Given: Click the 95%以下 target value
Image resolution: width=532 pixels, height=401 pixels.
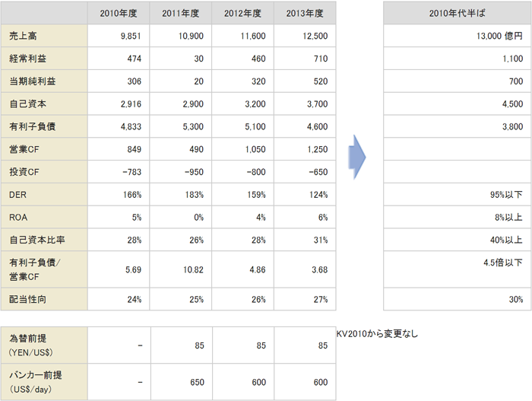Looking at the screenshot, I should (506, 195).
